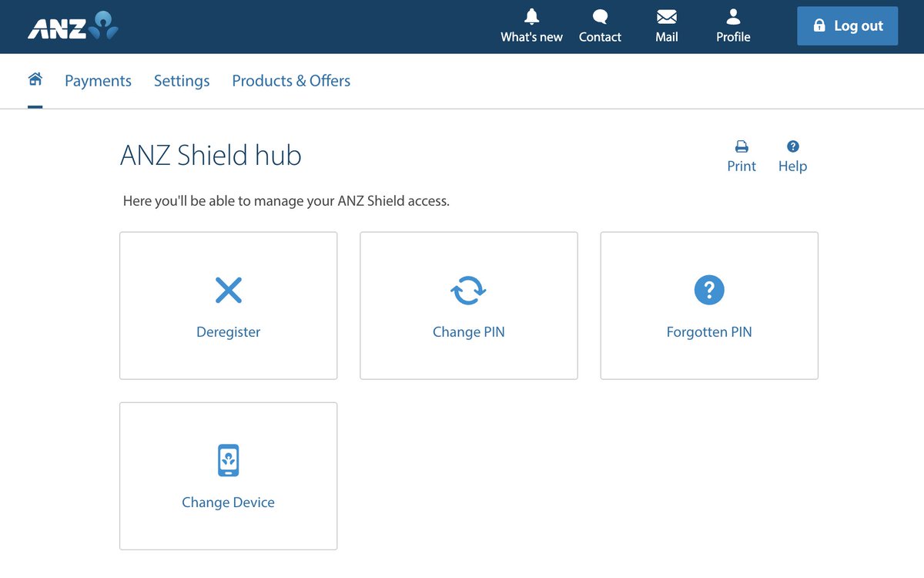Select the Change PIN card
This screenshot has height=578, width=924.
[469, 306]
